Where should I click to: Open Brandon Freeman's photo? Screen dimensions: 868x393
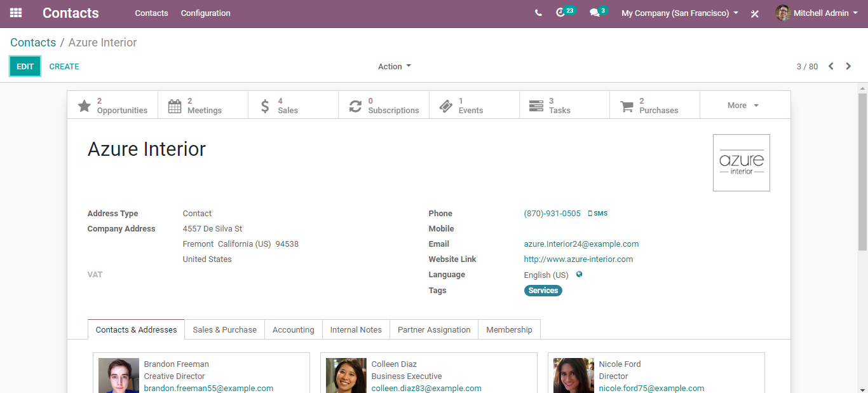tap(119, 375)
